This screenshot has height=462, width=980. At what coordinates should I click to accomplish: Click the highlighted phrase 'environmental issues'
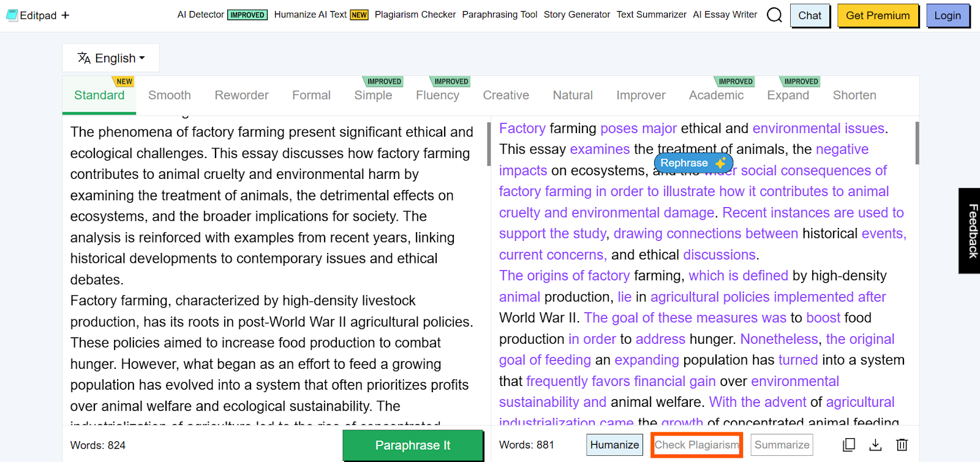coord(818,129)
